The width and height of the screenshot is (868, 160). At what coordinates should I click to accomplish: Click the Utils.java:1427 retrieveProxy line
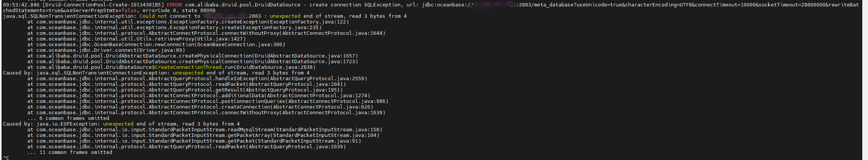pos(137,39)
